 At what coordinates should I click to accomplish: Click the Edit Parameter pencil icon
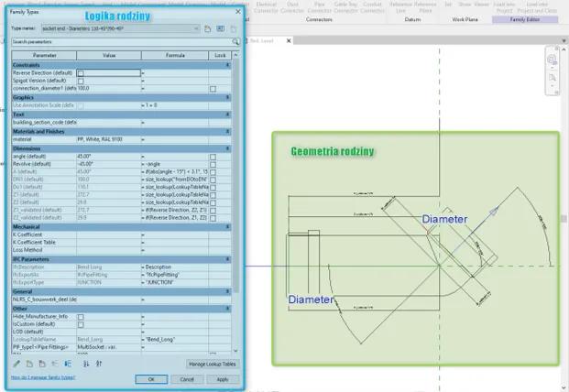point(16,364)
